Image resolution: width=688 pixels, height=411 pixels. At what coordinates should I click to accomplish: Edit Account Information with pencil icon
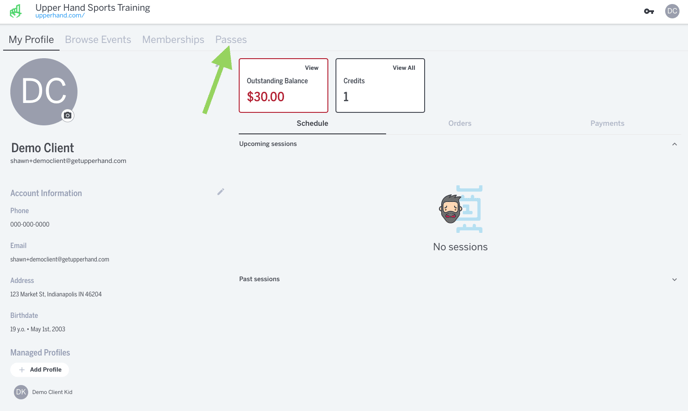tap(221, 192)
